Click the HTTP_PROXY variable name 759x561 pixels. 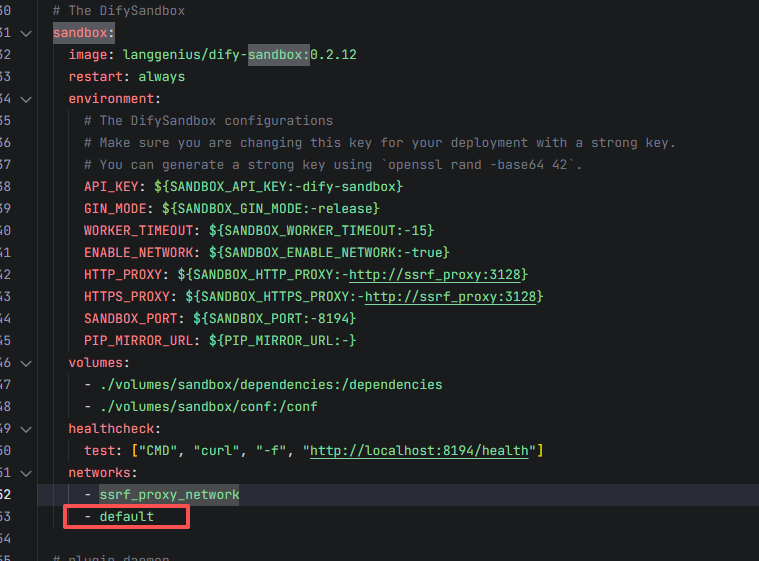(122, 274)
